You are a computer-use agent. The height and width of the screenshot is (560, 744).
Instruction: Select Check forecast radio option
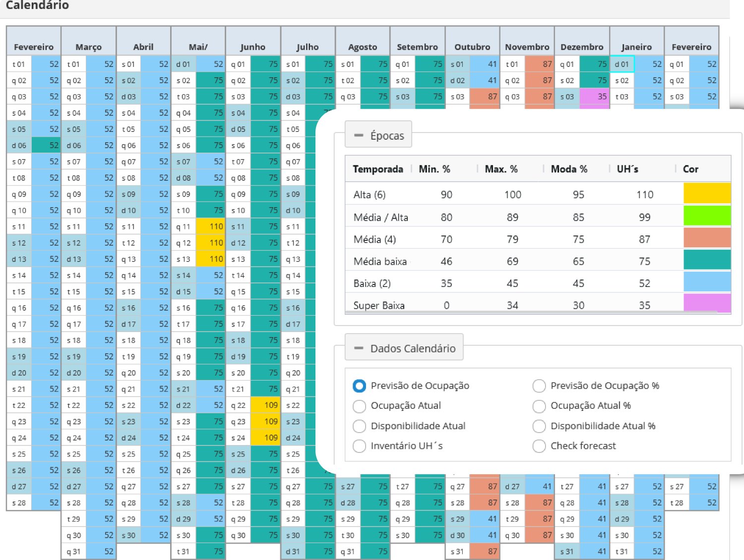[x=539, y=446]
